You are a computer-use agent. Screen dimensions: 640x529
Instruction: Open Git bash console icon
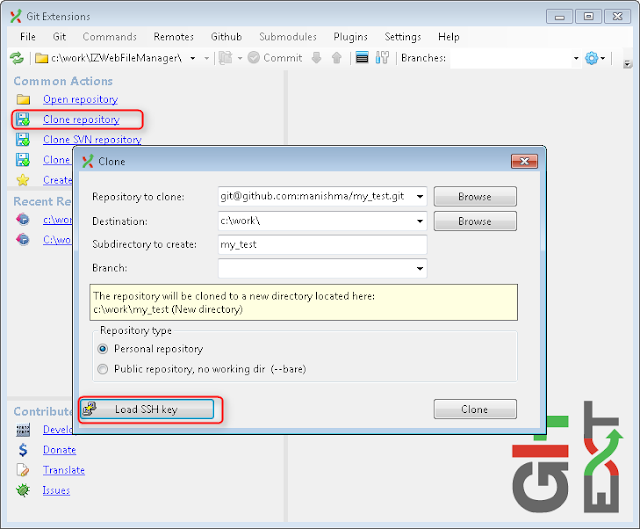362,58
